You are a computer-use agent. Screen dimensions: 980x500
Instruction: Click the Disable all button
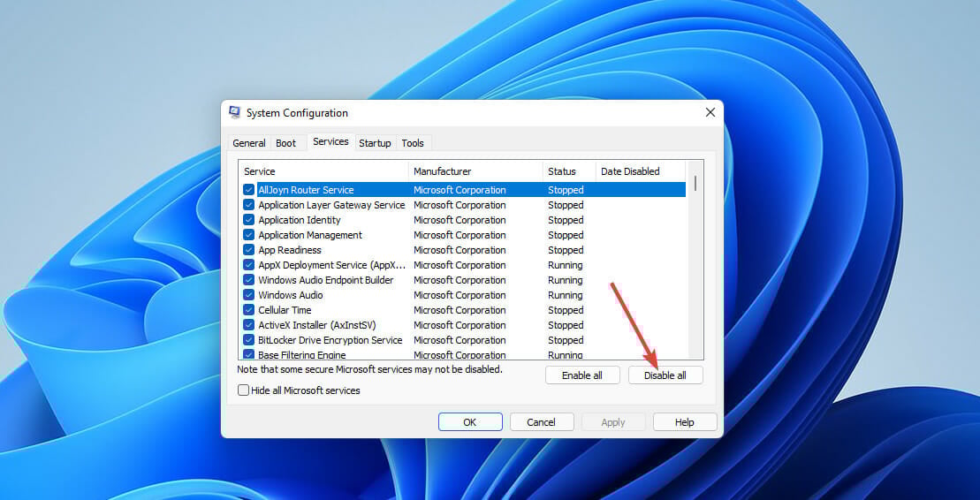[x=665, y=375]
